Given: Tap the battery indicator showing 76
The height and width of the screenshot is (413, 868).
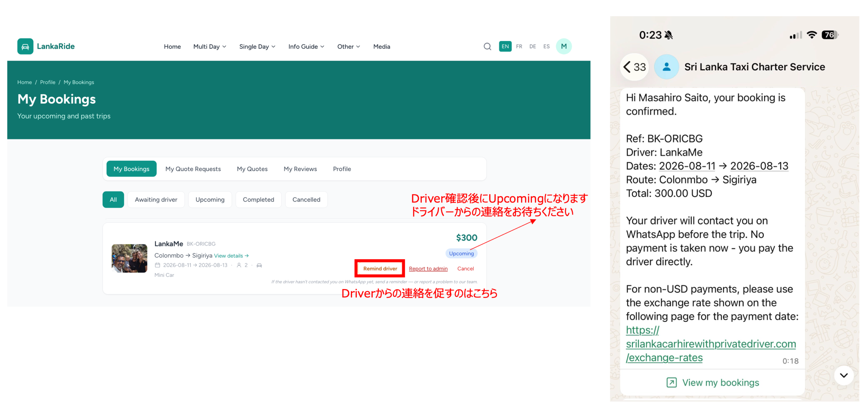Looking at the screenshot, I should coord(830,35).
